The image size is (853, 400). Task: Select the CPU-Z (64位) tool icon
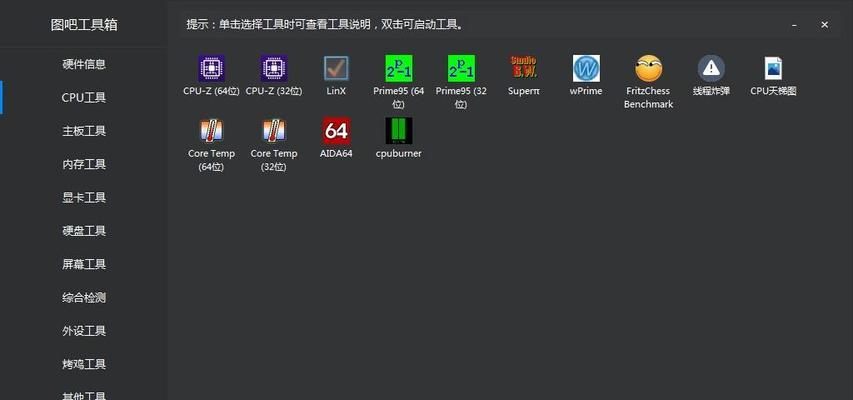coord(211,68)
